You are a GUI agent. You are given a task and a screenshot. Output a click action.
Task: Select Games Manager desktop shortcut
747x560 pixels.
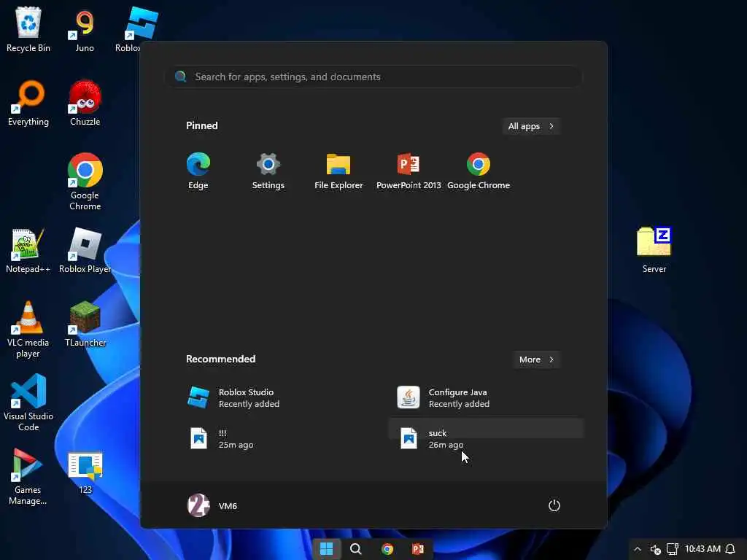[28, 477]
